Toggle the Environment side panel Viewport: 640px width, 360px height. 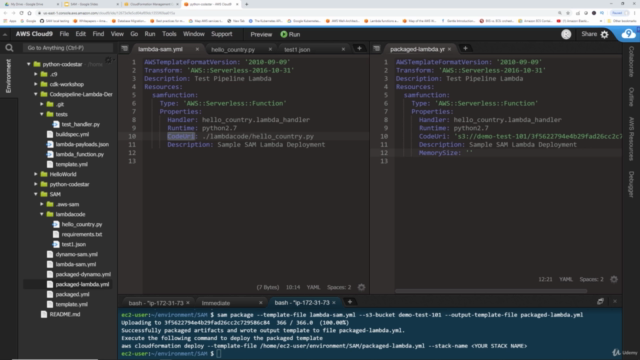(8, 76)
